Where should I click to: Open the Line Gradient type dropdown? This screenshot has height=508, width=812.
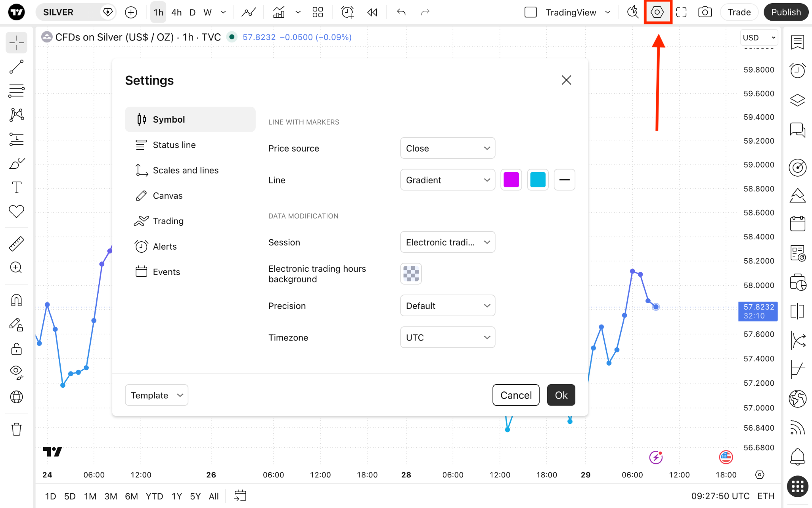pos(448,180)
